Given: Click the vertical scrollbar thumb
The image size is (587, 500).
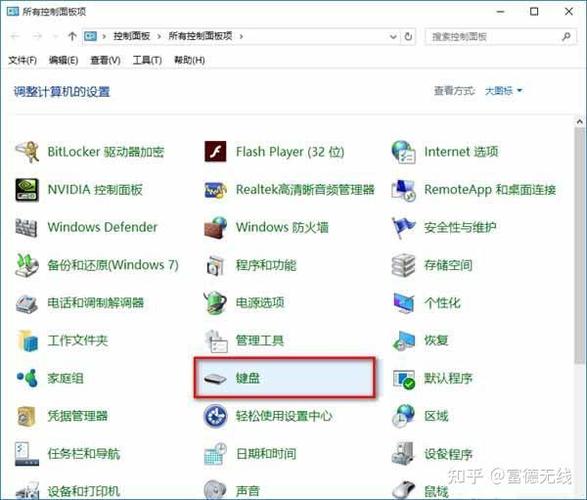Looking at the screenshot, I should [x=580, y=246].
